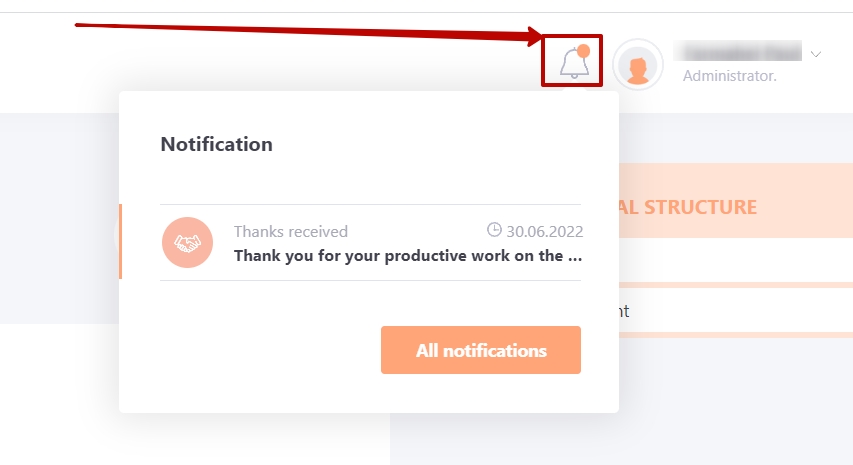Open the bell notifications icon
853x465 pixels.
click(574, 62)
